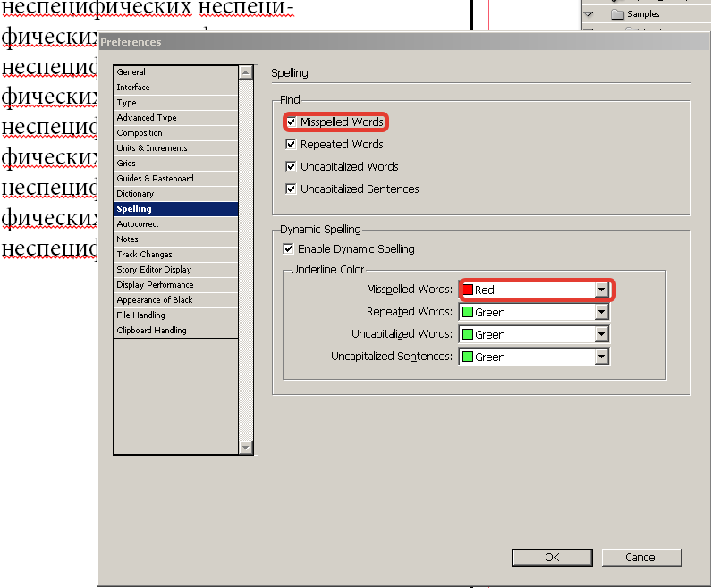Confirm preferences with OK button
Image resolution: width=711 pixels, height=588 pixels.
point(553,558)
